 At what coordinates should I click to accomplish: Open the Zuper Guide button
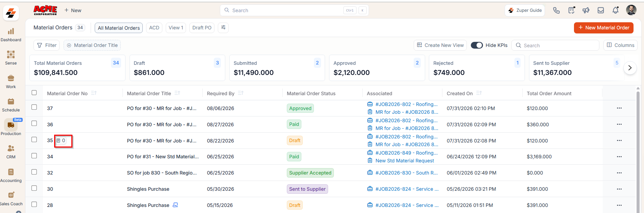(525, 10)
